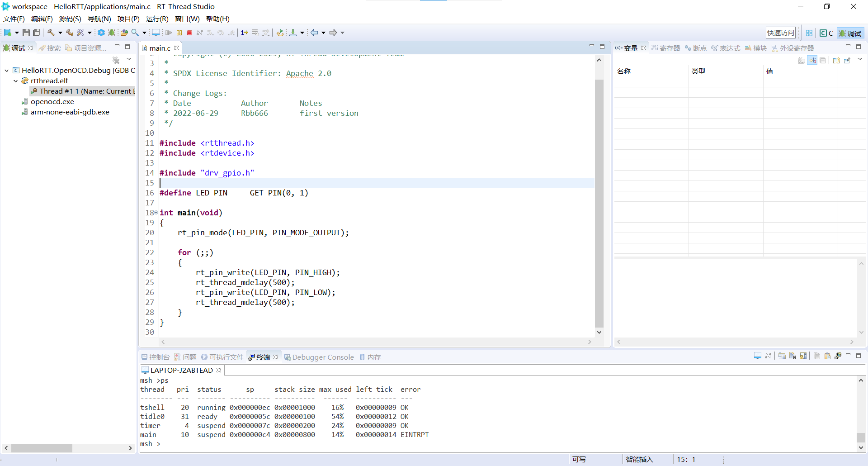Switch to the 断点 tab

(695, 48)
